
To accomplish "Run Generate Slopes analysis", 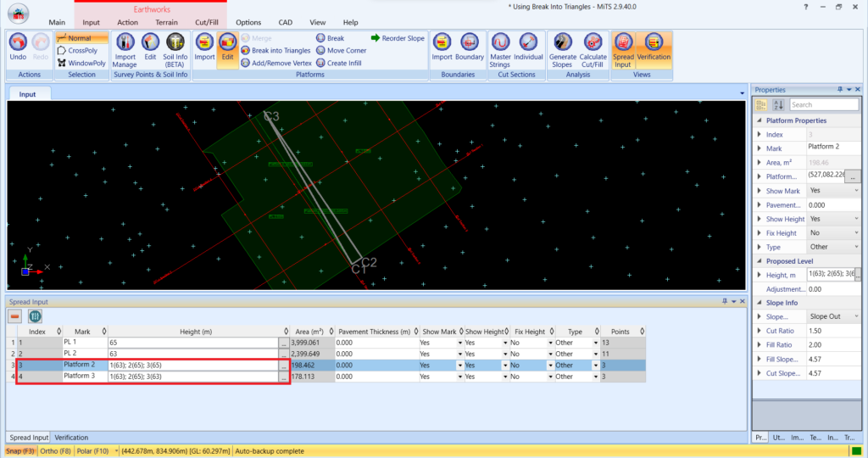I will pos(563,50).
